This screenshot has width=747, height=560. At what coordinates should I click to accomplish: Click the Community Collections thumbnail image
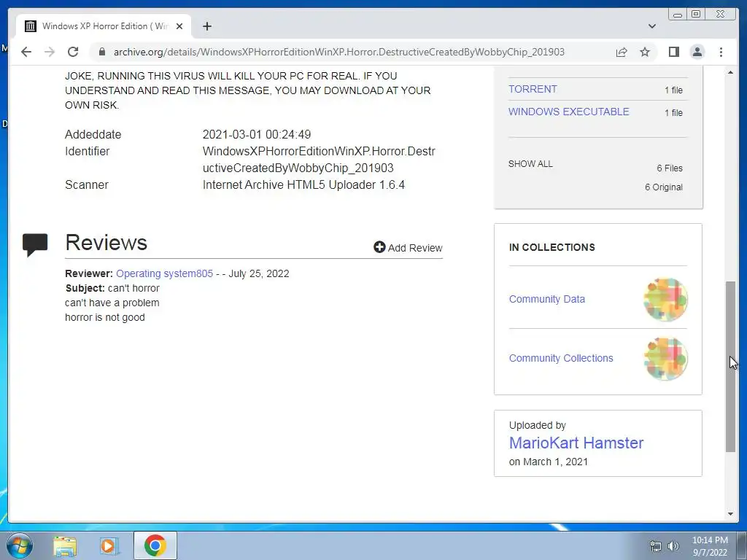(665, 359)
